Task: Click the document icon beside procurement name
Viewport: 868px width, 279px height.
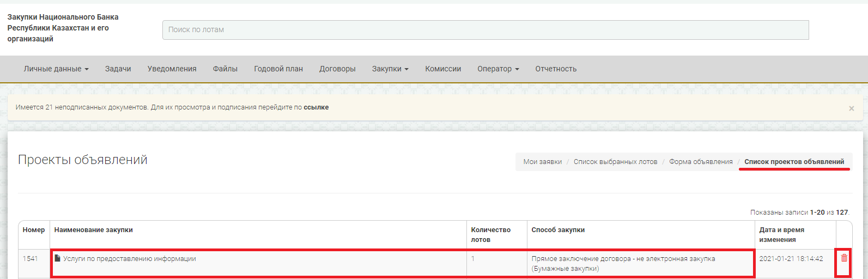Action: click(57, 258)
